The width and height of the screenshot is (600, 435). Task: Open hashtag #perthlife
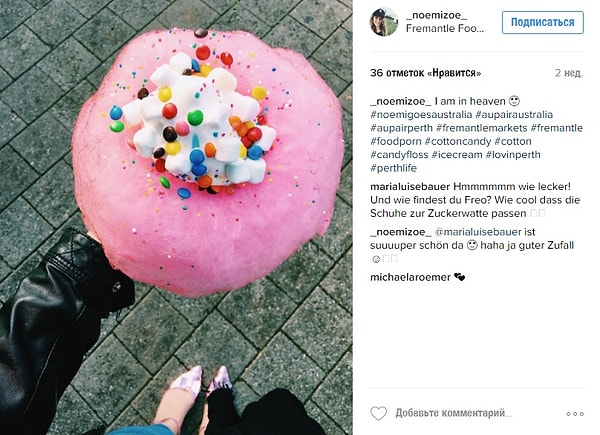pyautogui.click(x=393, y=168)
